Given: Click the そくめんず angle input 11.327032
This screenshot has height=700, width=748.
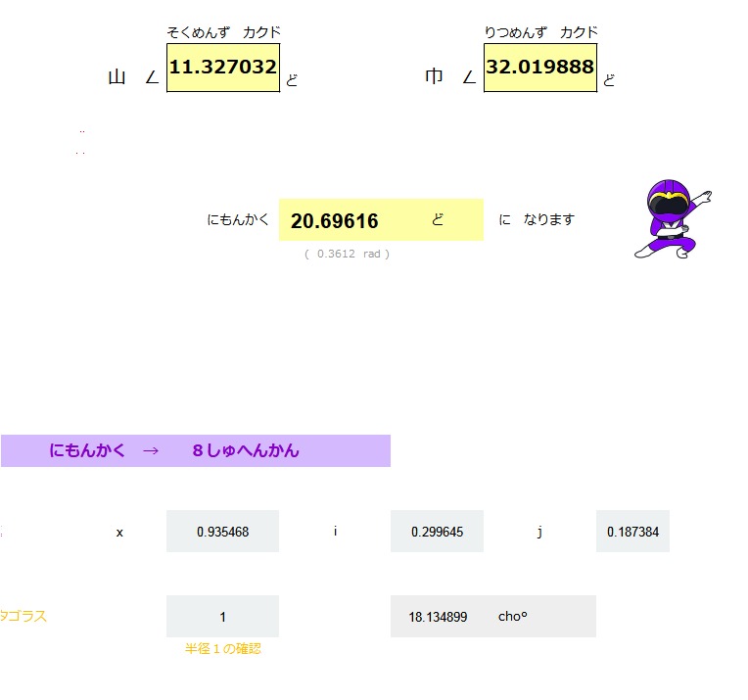Looking at the screenshot, I should [x=223, y=68].
